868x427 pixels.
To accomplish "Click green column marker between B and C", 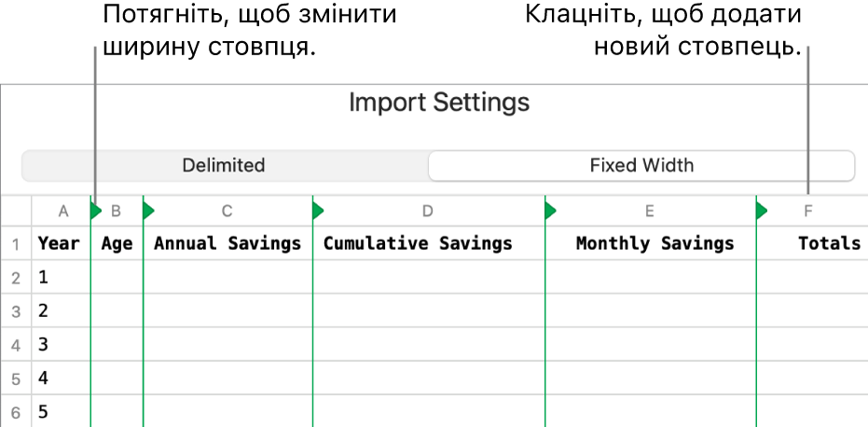I will point(147,212).
